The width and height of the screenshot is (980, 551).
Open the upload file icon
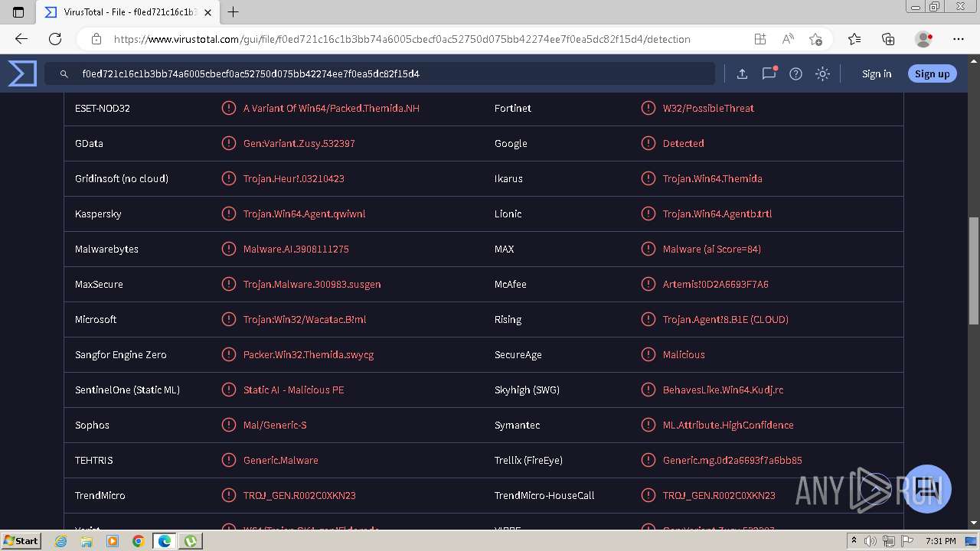tap(742, 73)
